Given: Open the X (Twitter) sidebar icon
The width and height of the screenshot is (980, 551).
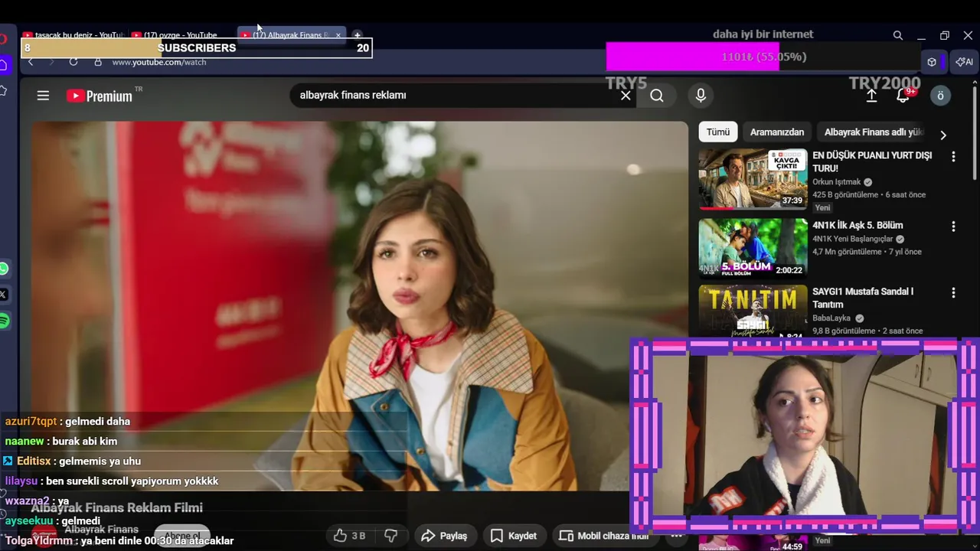Looking at the screenshot, I should 4,295.
